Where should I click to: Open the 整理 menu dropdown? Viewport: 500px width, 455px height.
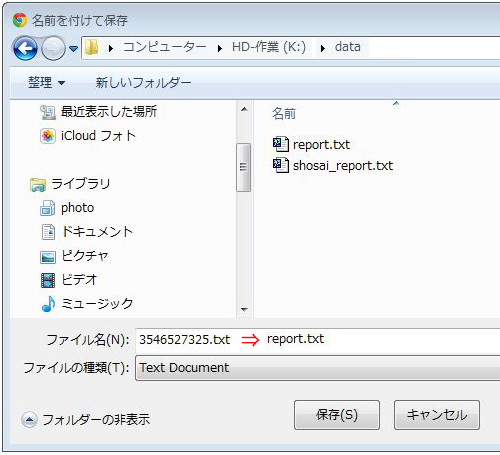tap(46, 82)
